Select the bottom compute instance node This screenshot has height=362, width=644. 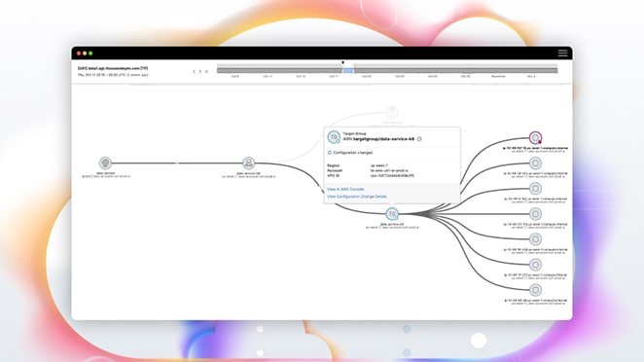tap(535, 290)
